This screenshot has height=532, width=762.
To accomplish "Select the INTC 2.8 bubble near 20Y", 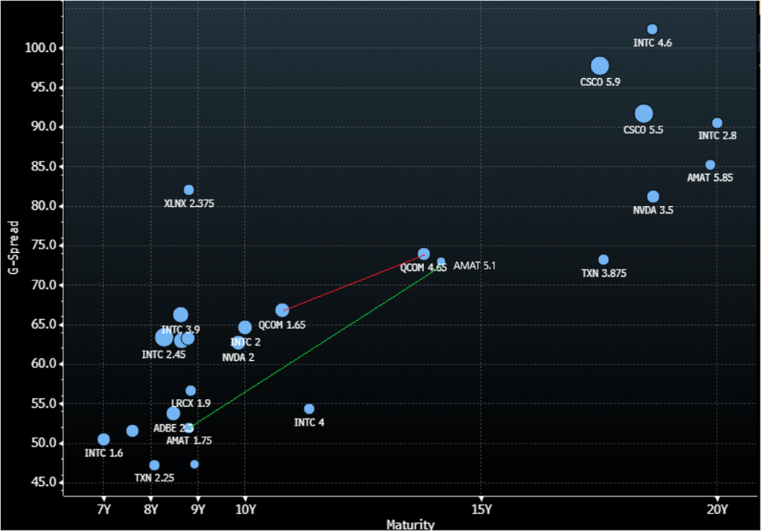I will click(717, 123).
